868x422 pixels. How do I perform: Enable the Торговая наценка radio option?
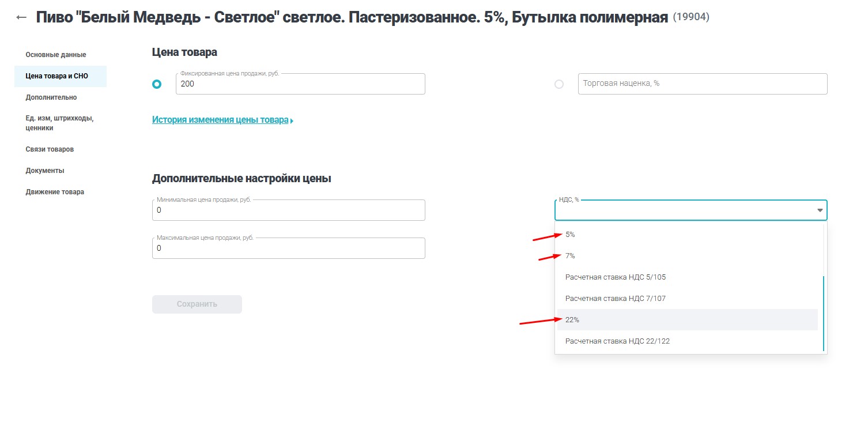click(558, 84)
